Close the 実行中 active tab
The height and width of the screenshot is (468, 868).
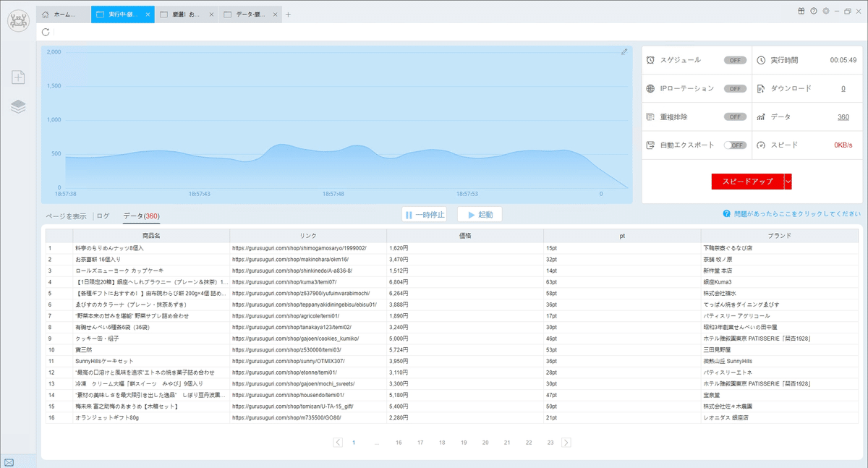(148, 14)
